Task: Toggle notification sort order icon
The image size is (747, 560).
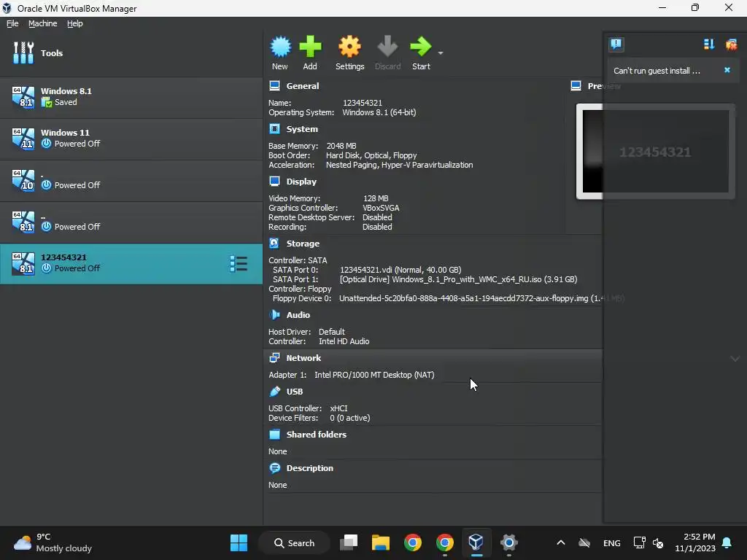Action: click(709, 44)
